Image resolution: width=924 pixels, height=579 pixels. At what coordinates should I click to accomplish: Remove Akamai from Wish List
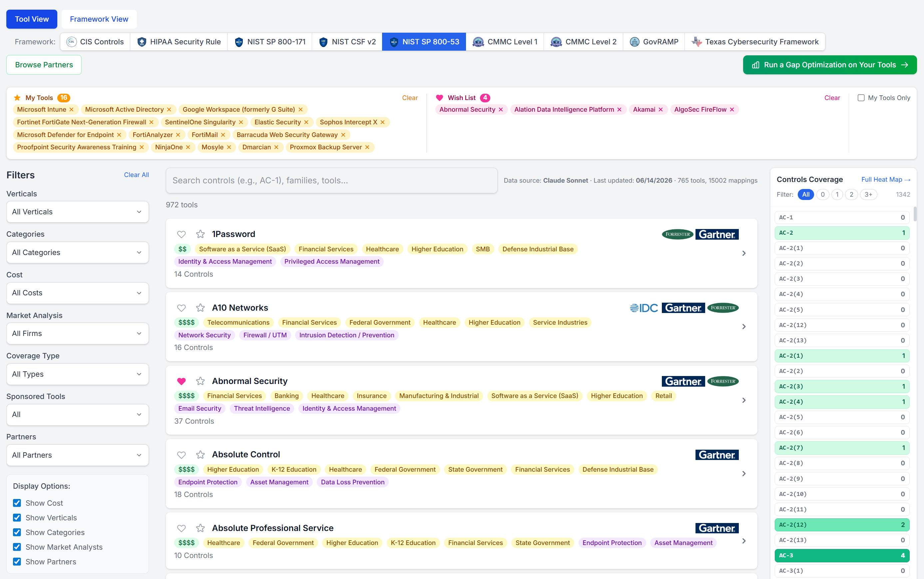point(661,110)
